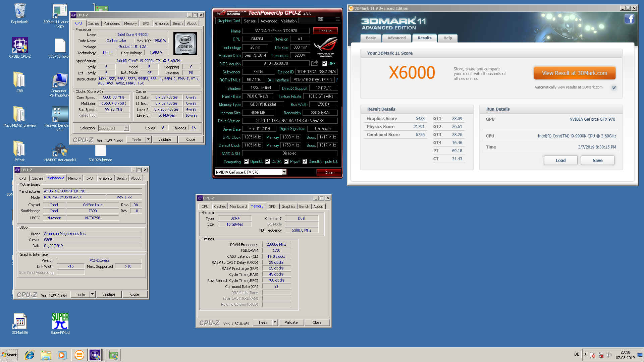Screen dimensions: 644x362
Task: Open the Advanced tab in GPU-Z
Action: click(x=269, y=21)
